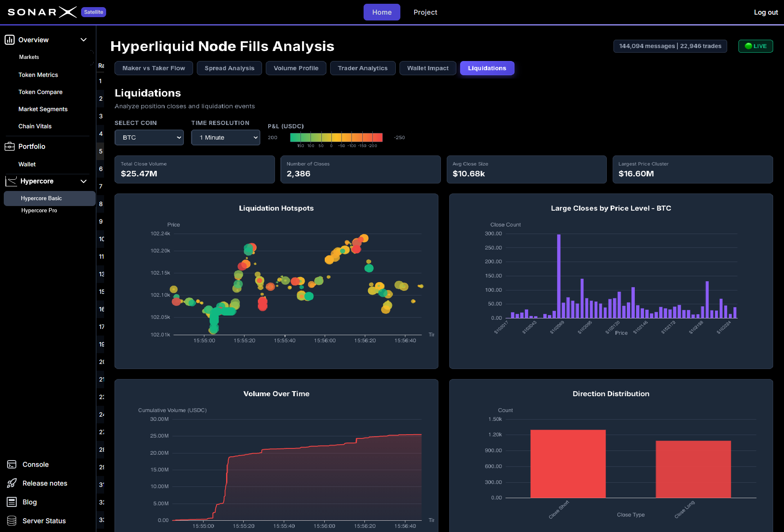The height and width of the screenshot is (532, 784).
Task: Switch to Wallet Impact tab
Action: pyautogui.click(x=428, y=68)
